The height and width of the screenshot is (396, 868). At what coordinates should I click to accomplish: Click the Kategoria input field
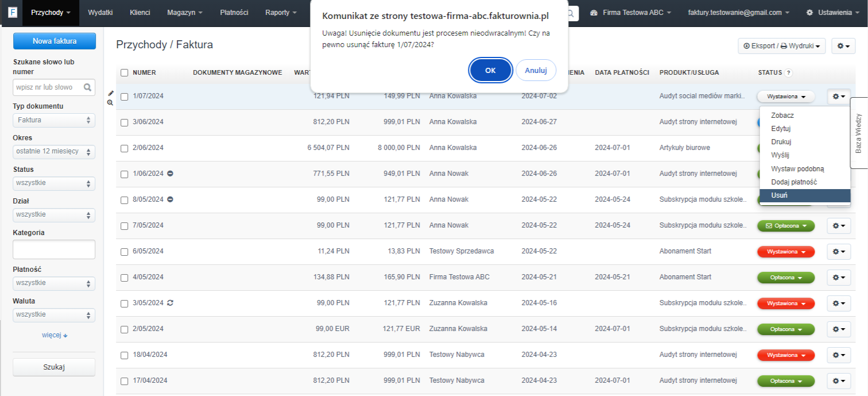click(54, 249)
